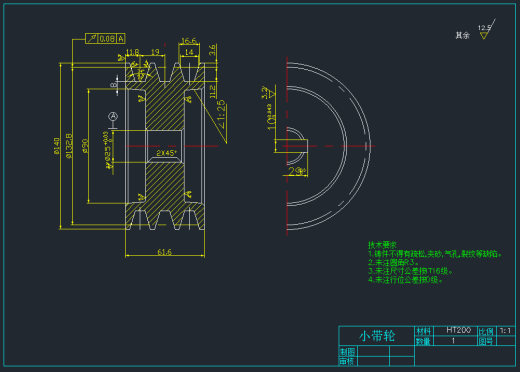Screen dimensions: 520x372
Task: Click the Ø90 dimension label
Action: click(85, 146)
